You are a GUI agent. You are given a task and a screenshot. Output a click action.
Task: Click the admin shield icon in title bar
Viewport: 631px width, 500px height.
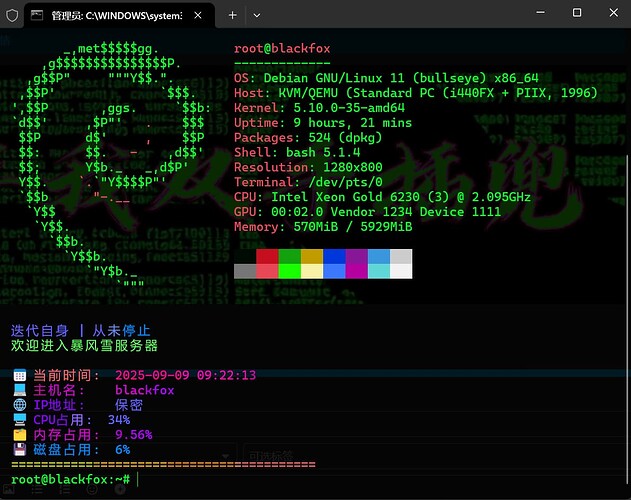click(x=11, y=15)
